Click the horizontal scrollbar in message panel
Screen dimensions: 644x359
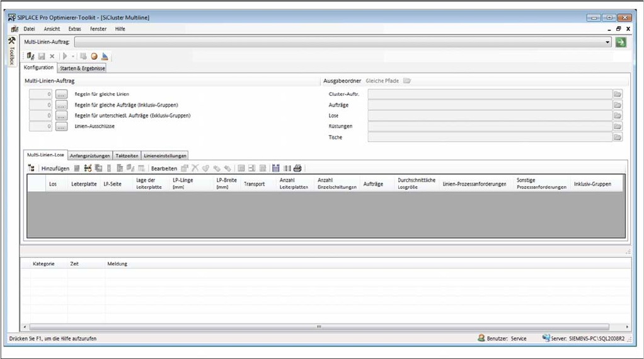pos(319,327)
